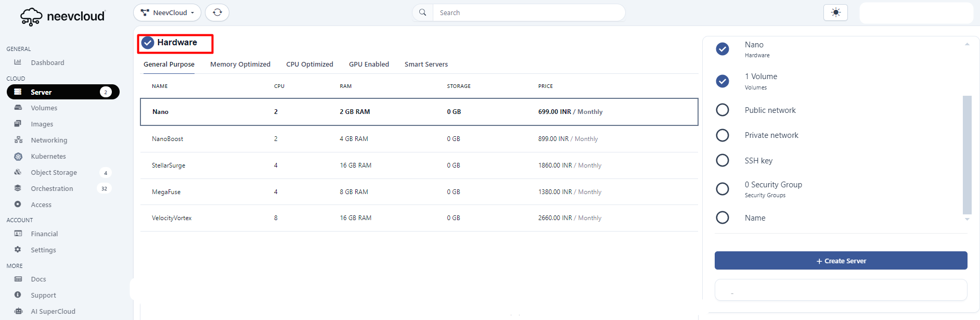The image size is (980, 320).
Task: Open Settings using the gear icon
Action: pyautogui.click(x=18, y=250)
